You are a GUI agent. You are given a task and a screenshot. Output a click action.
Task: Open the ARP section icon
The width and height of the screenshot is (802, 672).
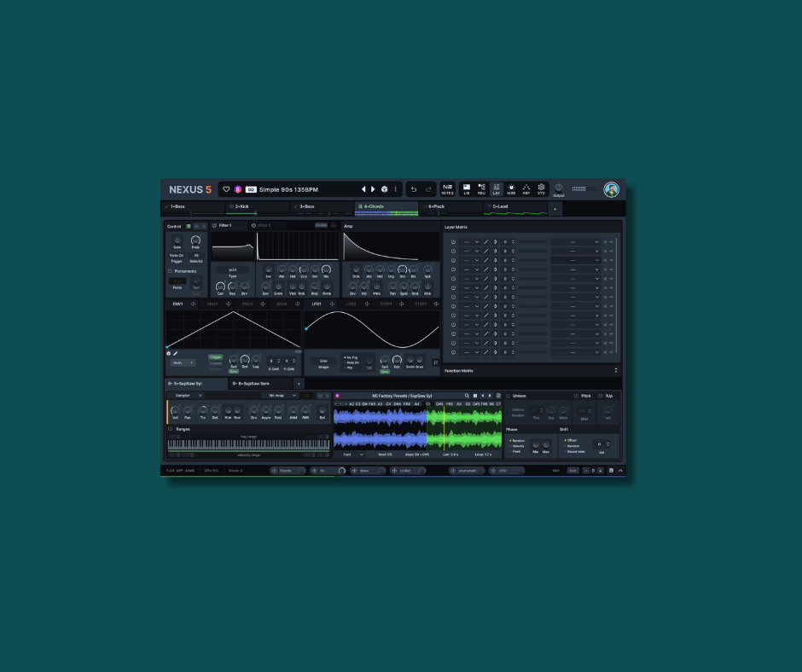tap(526, 188)
